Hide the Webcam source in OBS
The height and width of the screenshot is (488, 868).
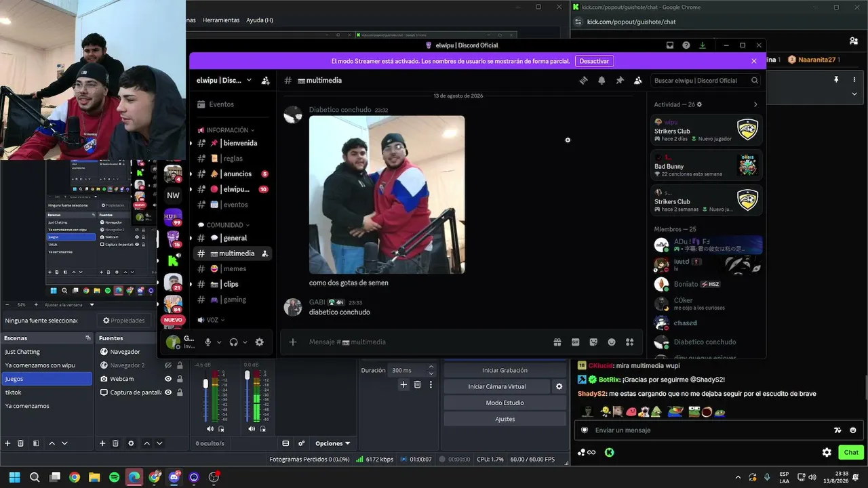click(x=168, y=379)
